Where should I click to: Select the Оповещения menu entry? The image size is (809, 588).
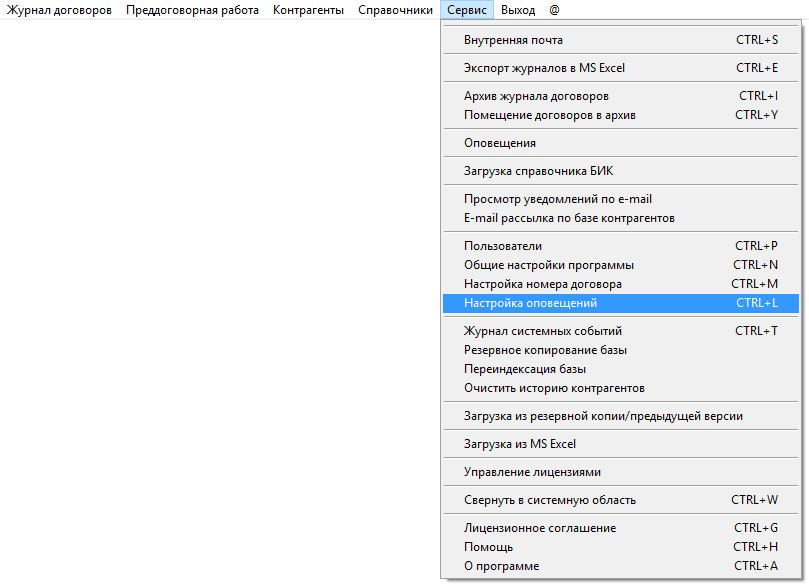pos(500,143)
